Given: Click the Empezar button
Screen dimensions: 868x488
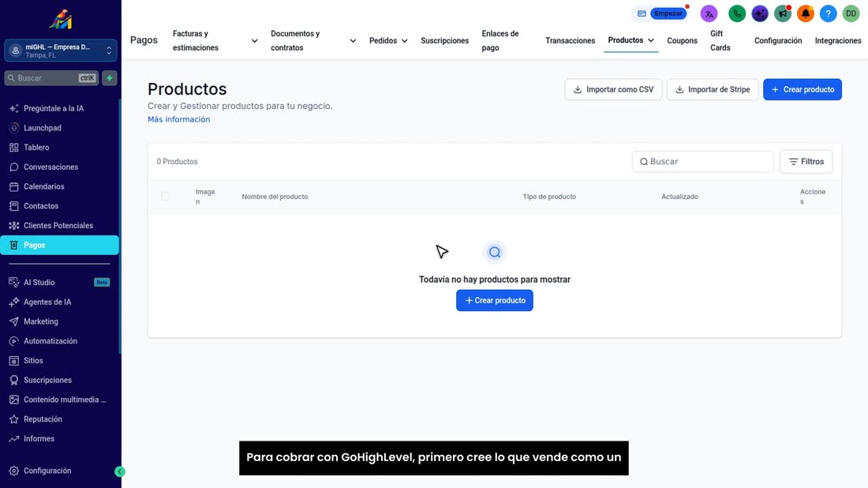Looking at the screenshot, I should coord(668,13).
